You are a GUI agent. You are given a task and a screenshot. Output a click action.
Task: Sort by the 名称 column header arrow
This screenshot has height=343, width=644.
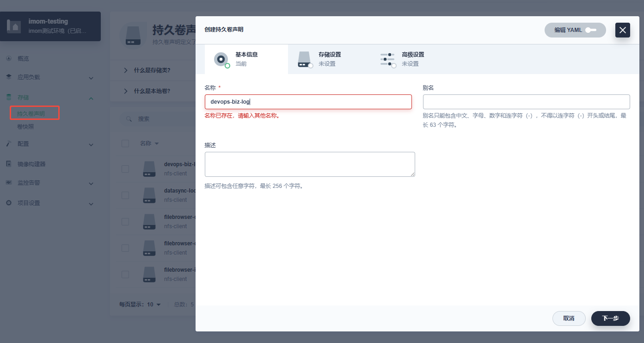[157, 144]
